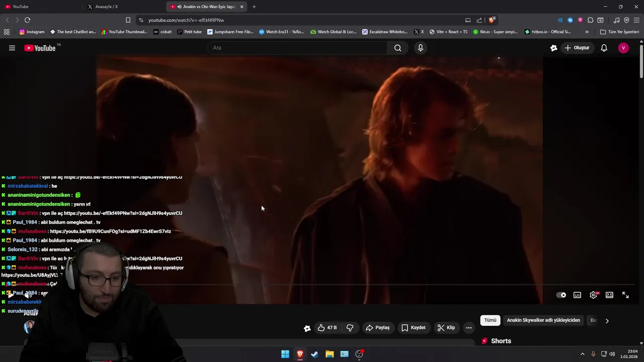Dislike the video with thumbs-down
Screen dimensions: 644x362
[x=350, y=328]
